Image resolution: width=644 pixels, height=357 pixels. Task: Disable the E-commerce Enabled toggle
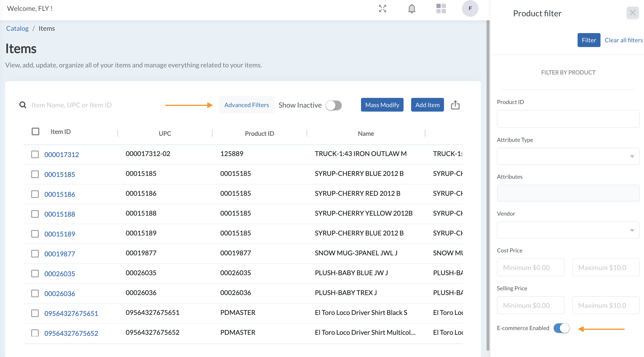tap(561, 328)
